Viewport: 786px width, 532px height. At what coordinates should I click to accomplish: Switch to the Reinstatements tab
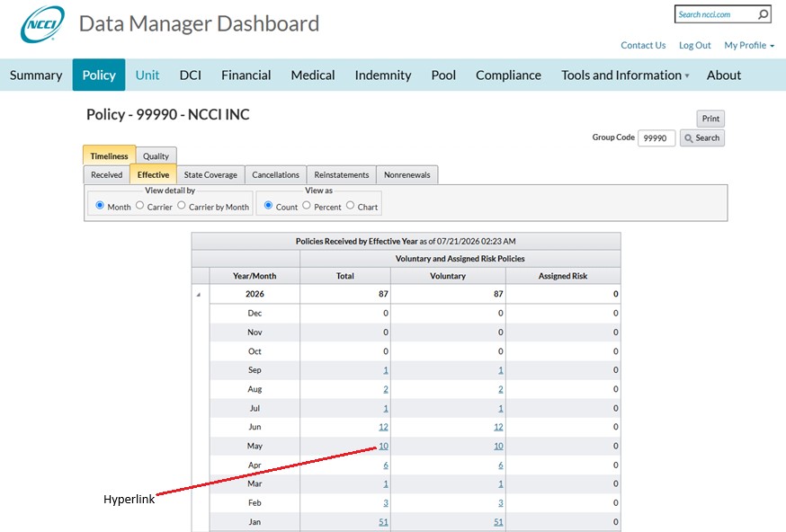click(x=342, y=175)
